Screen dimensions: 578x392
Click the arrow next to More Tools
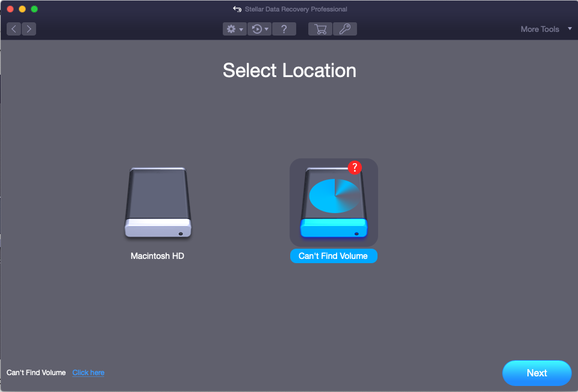tap(570, 28)
